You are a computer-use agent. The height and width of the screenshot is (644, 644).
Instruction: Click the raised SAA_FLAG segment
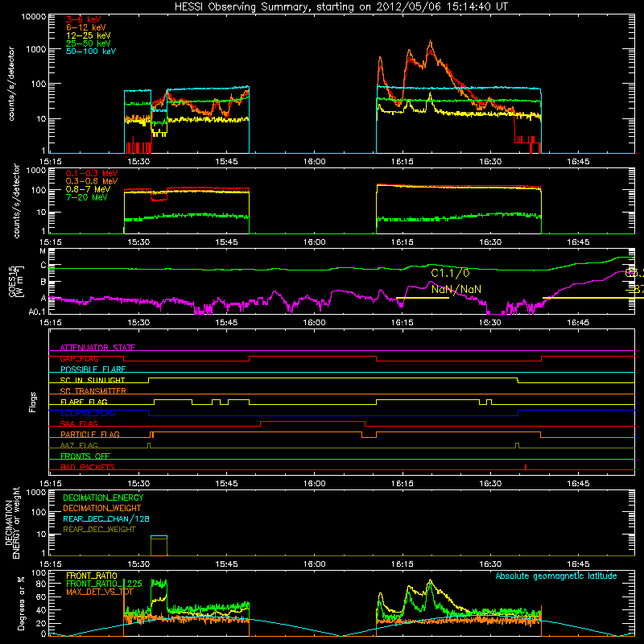pos(312,421)
